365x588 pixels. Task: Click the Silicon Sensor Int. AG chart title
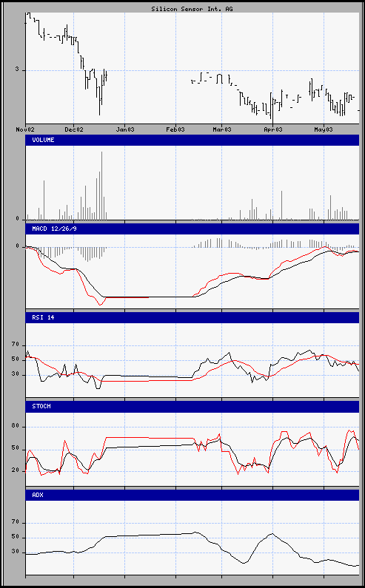click(192, 9)
